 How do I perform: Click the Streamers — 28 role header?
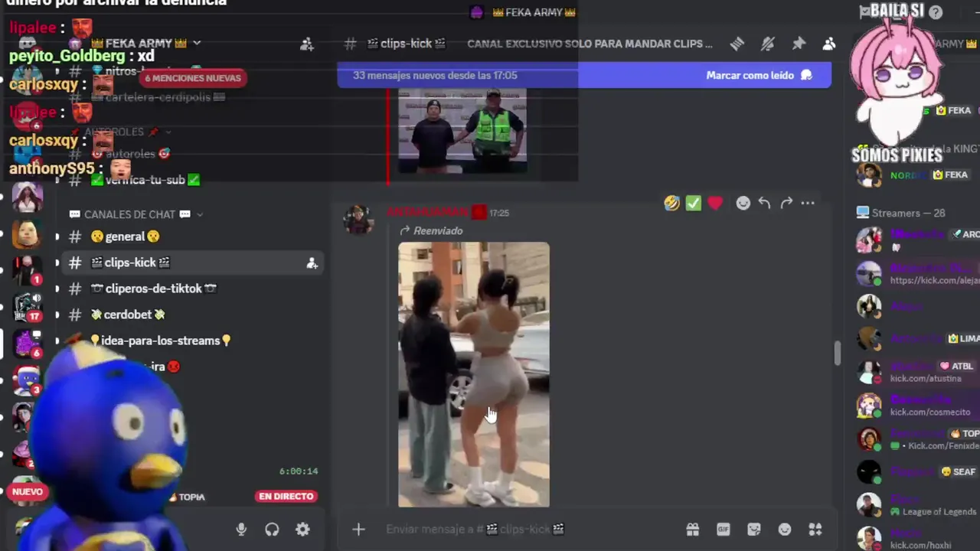(900, 213)
